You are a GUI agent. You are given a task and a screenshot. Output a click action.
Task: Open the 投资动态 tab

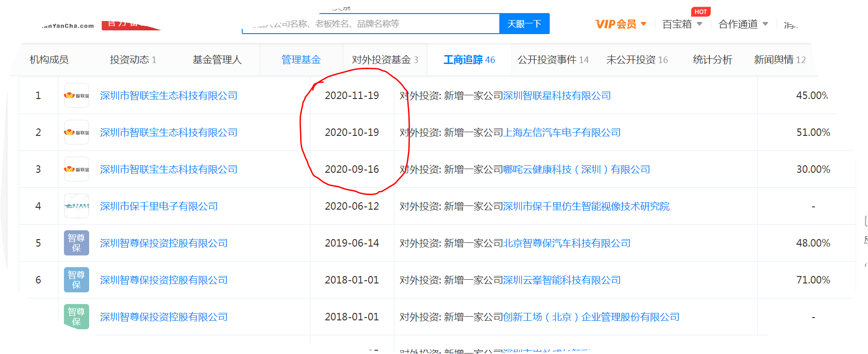pyautogui.click(x=133, y=60)
